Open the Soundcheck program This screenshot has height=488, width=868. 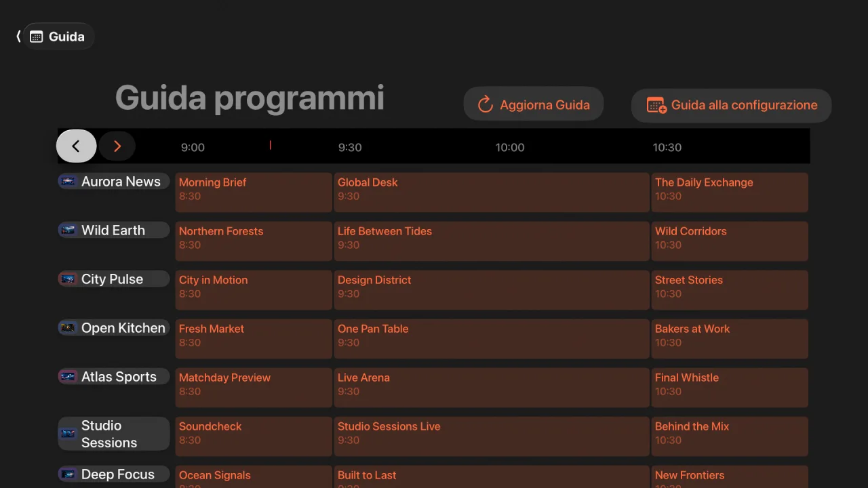point(254,436)
